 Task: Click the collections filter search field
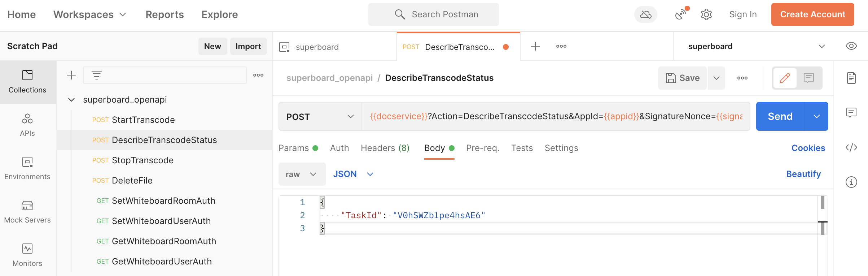click(165, 75)
